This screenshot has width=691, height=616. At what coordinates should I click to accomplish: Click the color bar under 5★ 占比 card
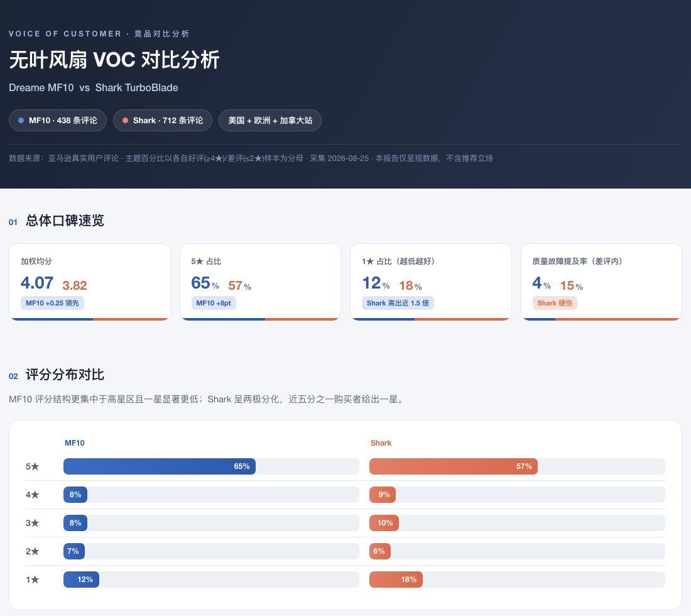pyautogui.click(x=261, y=319)
